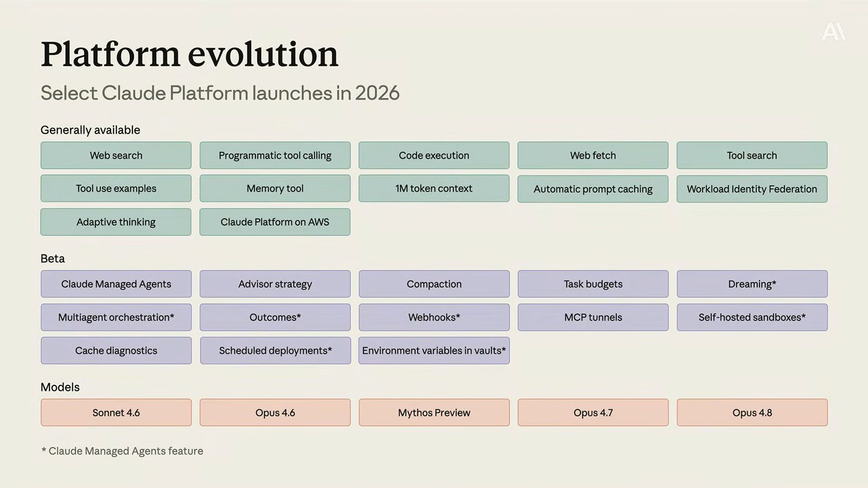Select the MCP tunnels box
Viewport: 868px width, 488px height.
pyautogui.click(x=593, y=318)
